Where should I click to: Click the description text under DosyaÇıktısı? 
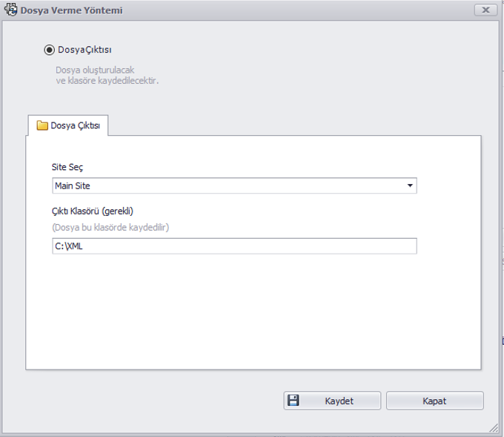pyautogui.click(x=107, y=75)
